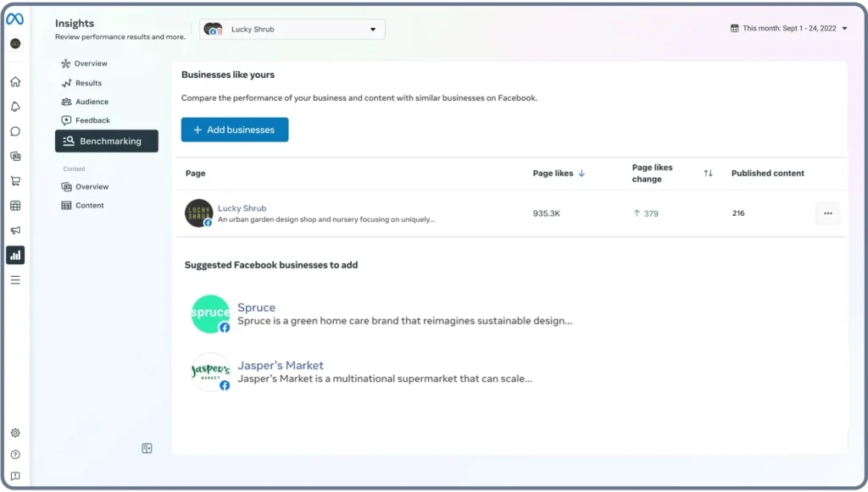Click the Insights page title
The image size is (868, 492).
coord(75,23)
